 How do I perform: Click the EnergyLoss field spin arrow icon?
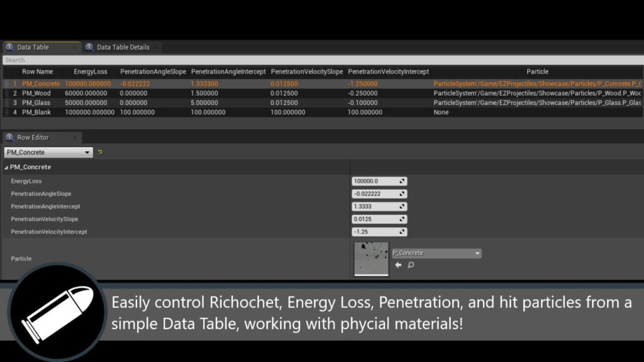click(x=402, y=182)
